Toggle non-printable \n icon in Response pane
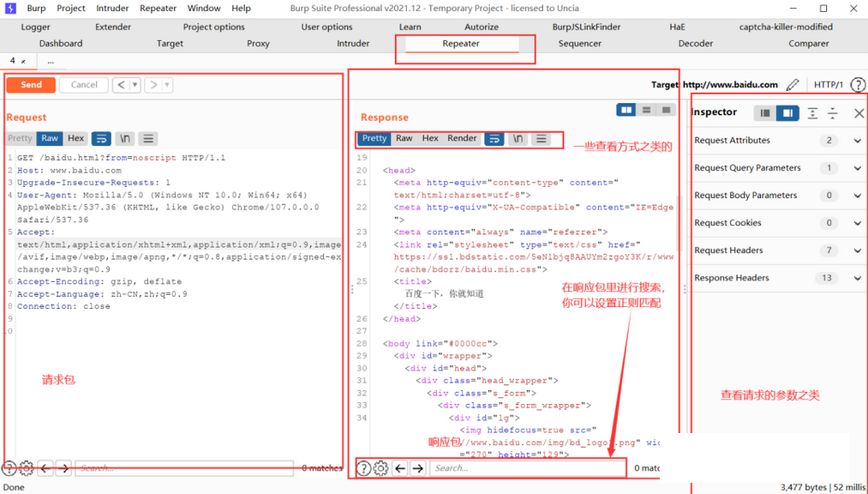The image size is (868, 494). 518,138
